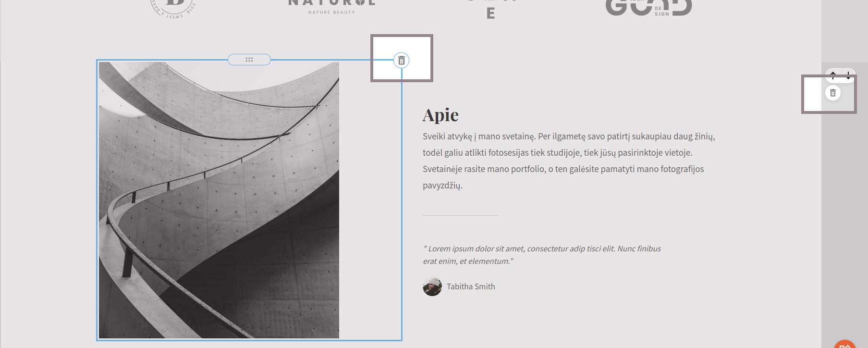868x348 pixels.
Task: Click the paragraph line mentioning portfolio
Action: [x=563, y=169]
